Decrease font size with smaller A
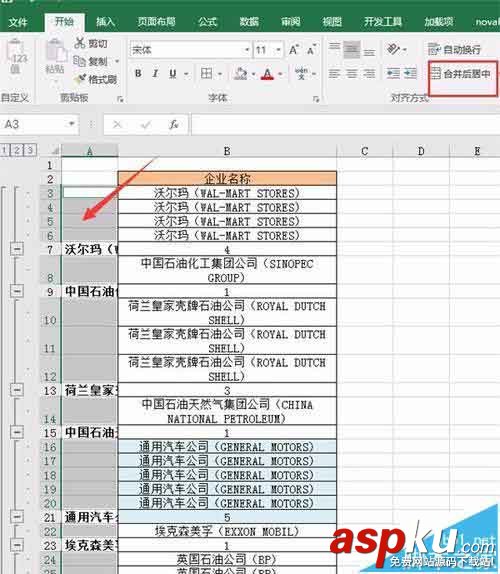Image resolution: width=500 pixels, height=574 pixels. pyautogui.click(x=311, y=50)
